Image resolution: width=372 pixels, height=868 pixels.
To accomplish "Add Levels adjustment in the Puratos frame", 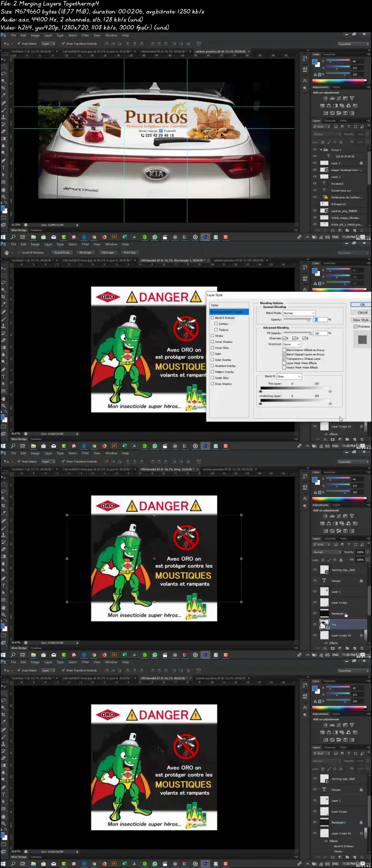I will point(332,98).
